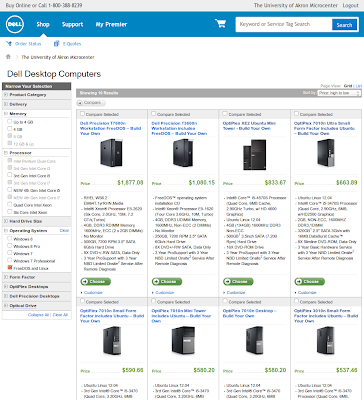Open the Support menu
The width and height of the screenshot is (364, 400).
click(x=72, y=24)
